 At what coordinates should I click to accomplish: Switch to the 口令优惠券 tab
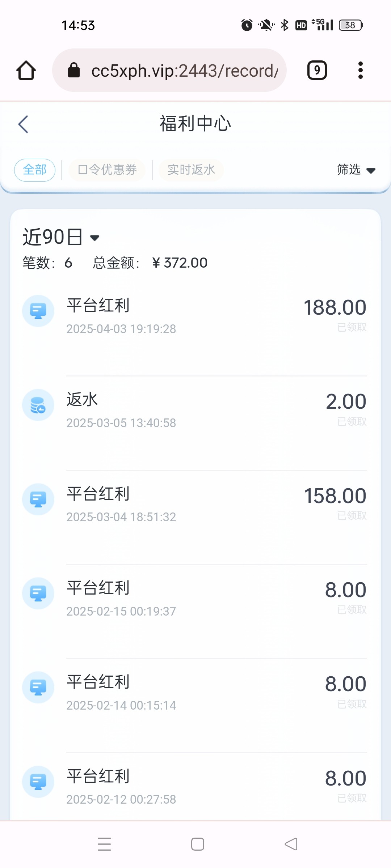tap(107, 170)
